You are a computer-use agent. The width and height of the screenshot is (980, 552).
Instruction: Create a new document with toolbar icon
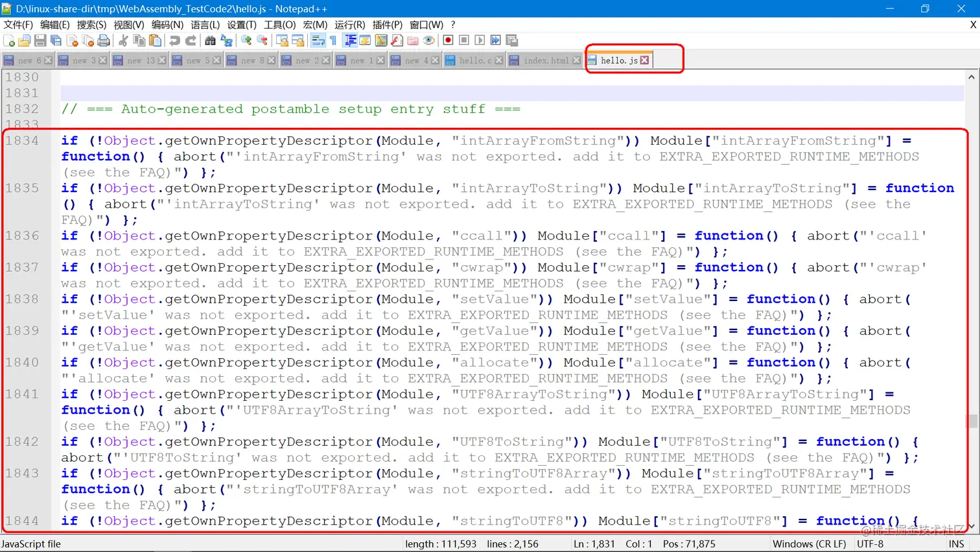(x=10, y=40)
